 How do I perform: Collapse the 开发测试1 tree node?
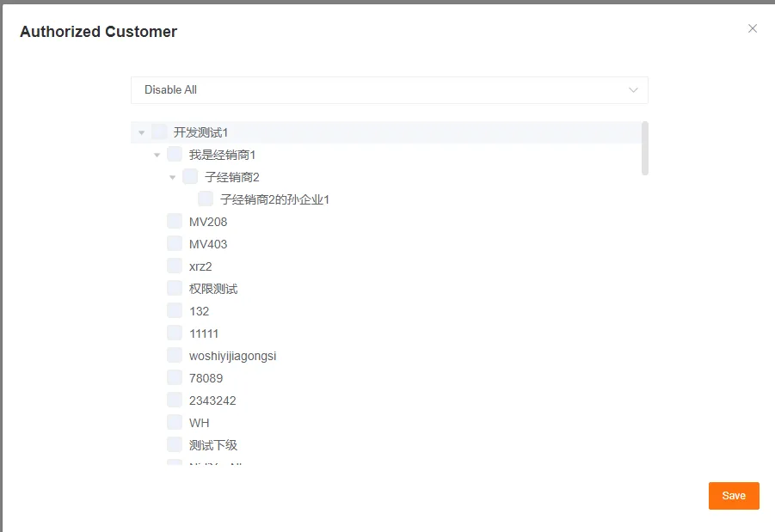(142, 131)
